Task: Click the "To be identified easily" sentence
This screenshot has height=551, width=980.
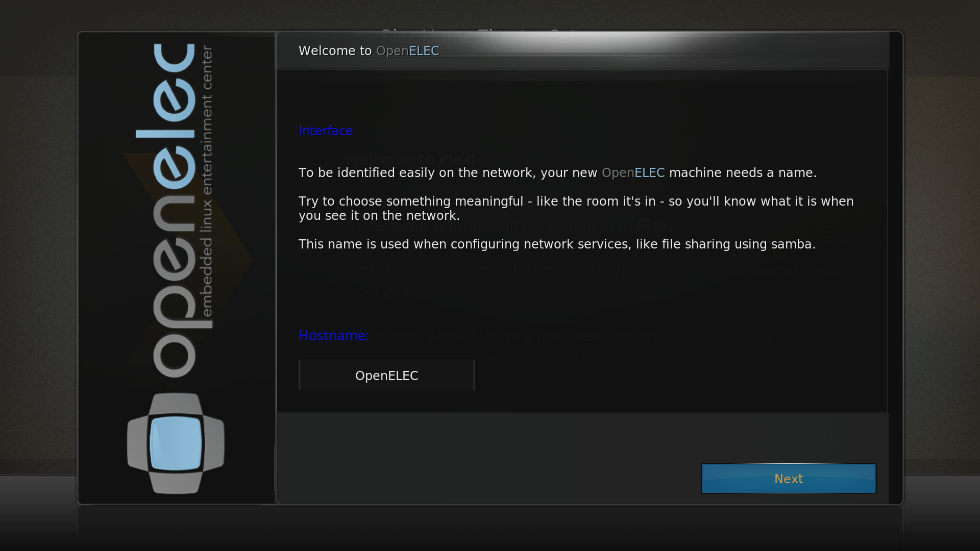Action: point(557,172)
